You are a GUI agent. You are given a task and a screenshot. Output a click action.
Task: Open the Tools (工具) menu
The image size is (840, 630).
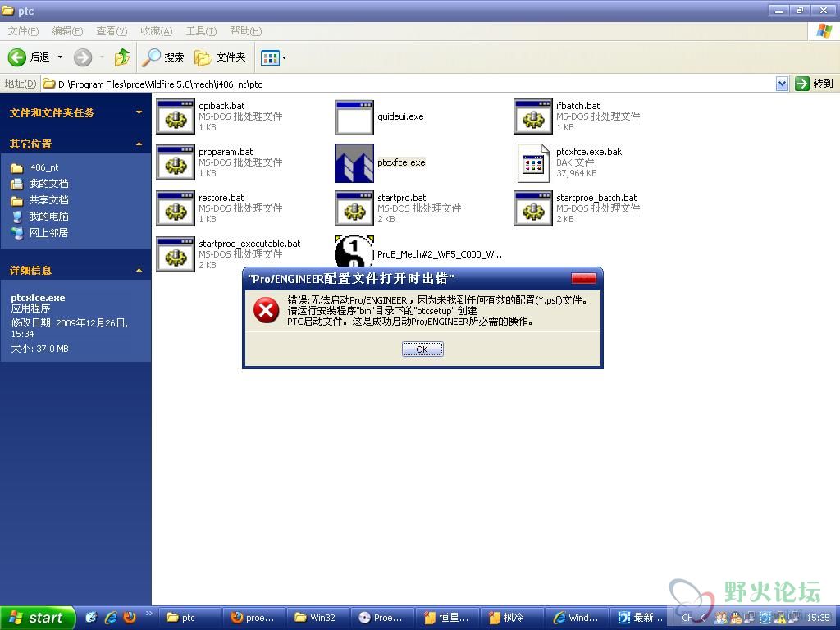click(x=202, y=31)
